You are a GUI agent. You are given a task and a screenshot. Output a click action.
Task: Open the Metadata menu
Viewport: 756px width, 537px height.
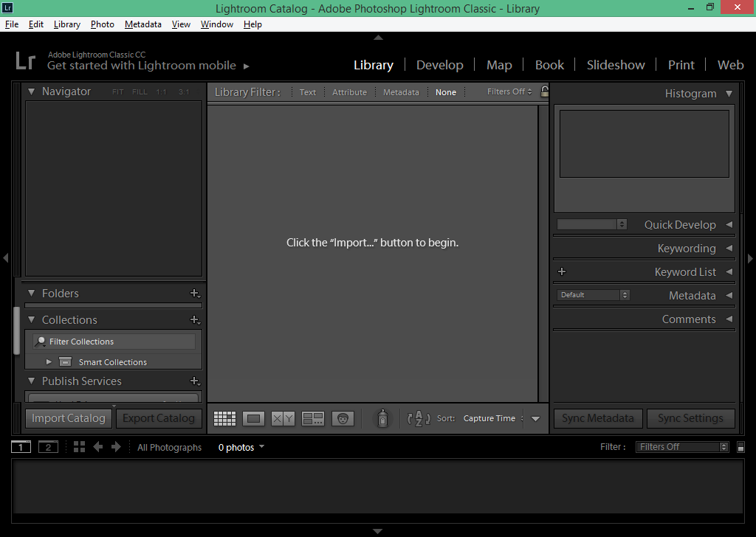point(142,24)
